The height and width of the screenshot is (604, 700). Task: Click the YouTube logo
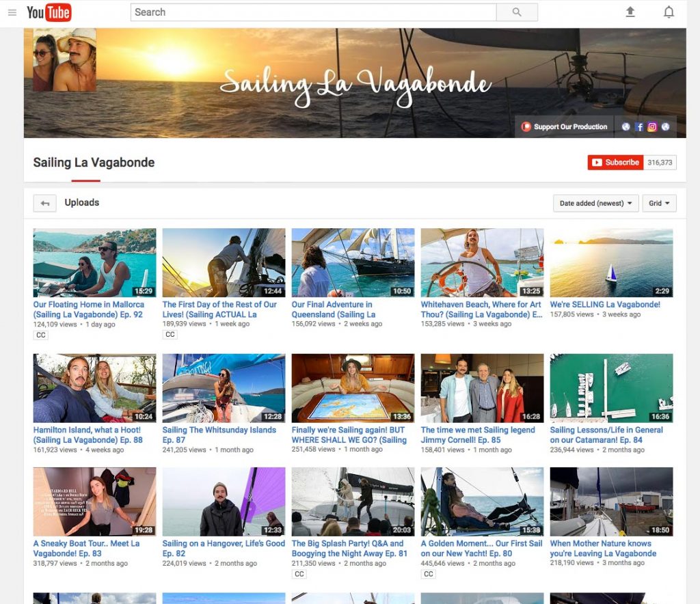point(49,12)
